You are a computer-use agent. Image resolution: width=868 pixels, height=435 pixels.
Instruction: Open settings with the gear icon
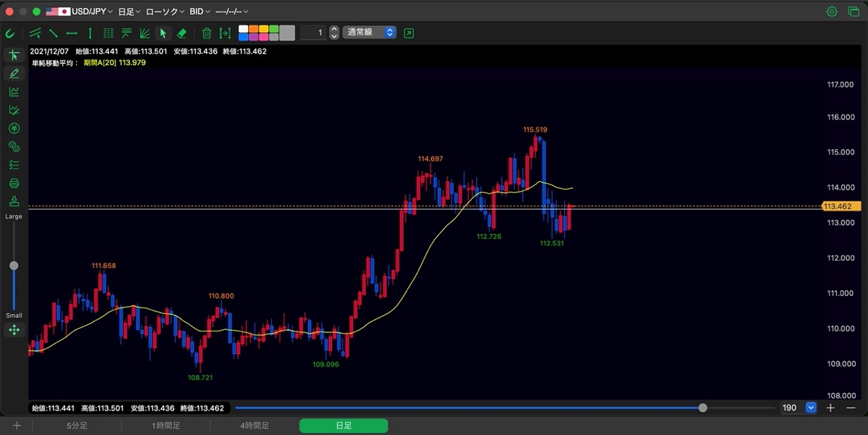[832, 12]
